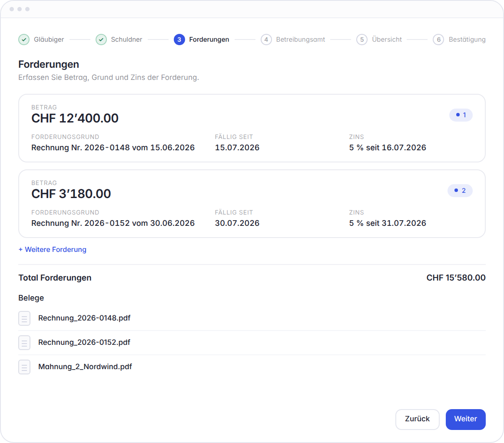Click the Weiter button
Image resolution: width=504 pixels, height=443 pixels.
point(465,419)
